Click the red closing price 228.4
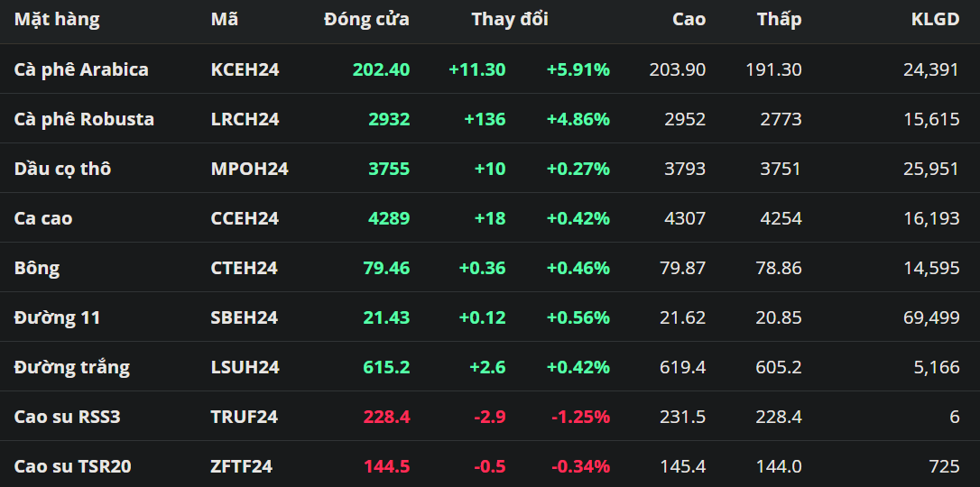The height and width of the screenshot is (487, 980). [x=386, y=417]
